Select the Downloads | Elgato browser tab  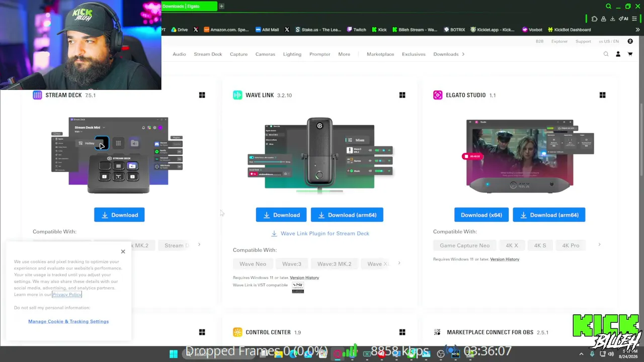click(189, 6)
